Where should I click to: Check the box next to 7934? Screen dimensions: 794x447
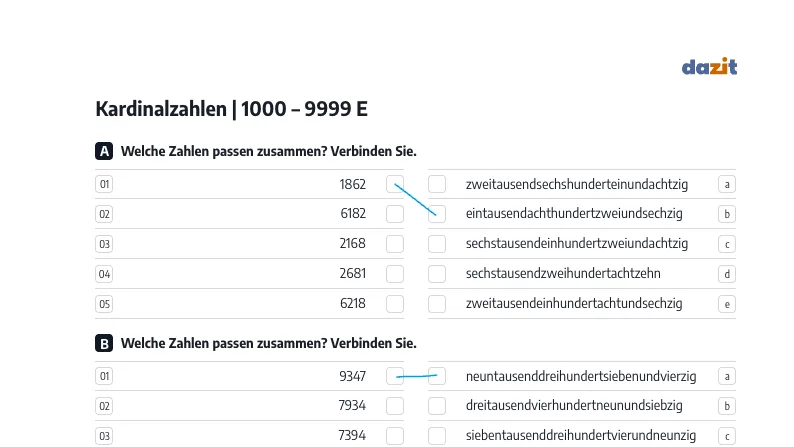(395, 406)
